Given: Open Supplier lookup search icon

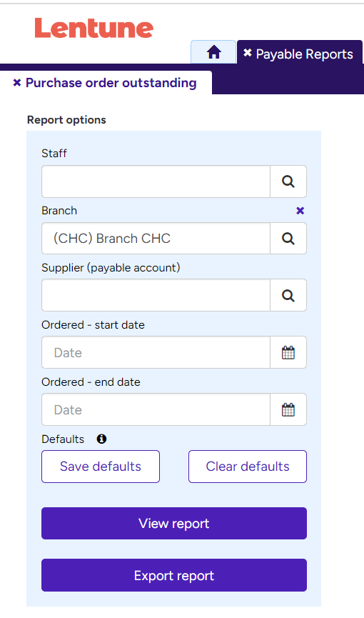Looking at the screenshot, I should pyautogui.click(x=288, y=296).
